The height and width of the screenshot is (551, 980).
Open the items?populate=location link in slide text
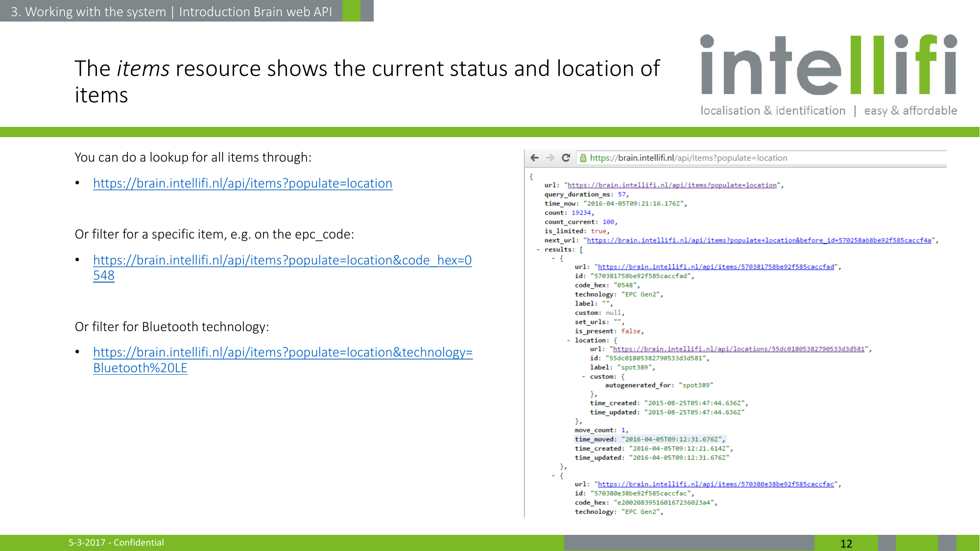(x=243, y=183)
